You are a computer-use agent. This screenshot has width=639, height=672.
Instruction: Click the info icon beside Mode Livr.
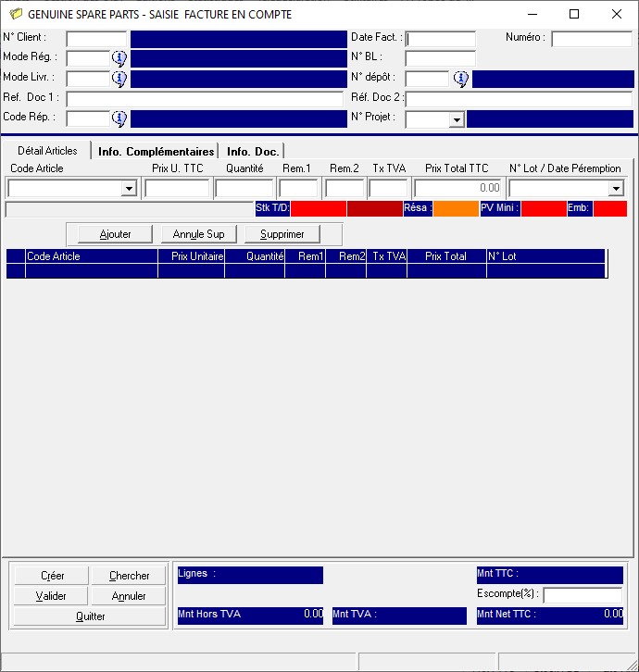point(119,79)
